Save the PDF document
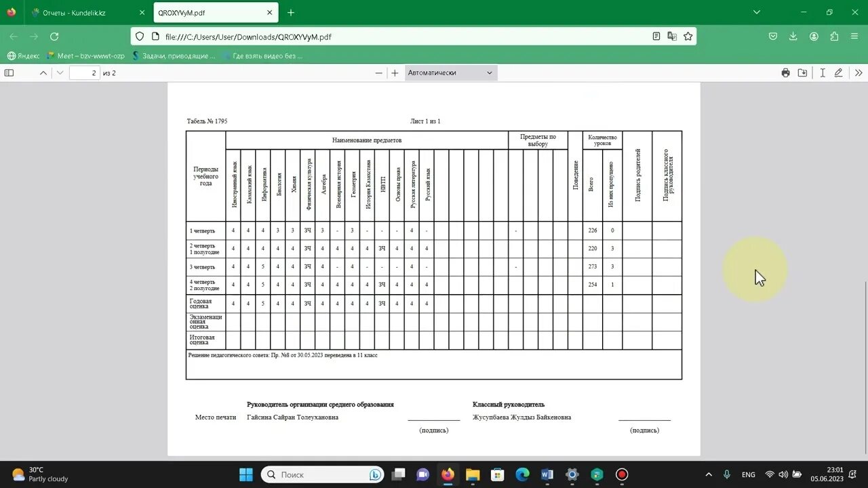Viewport: 868px width, 488px height. 802,73
